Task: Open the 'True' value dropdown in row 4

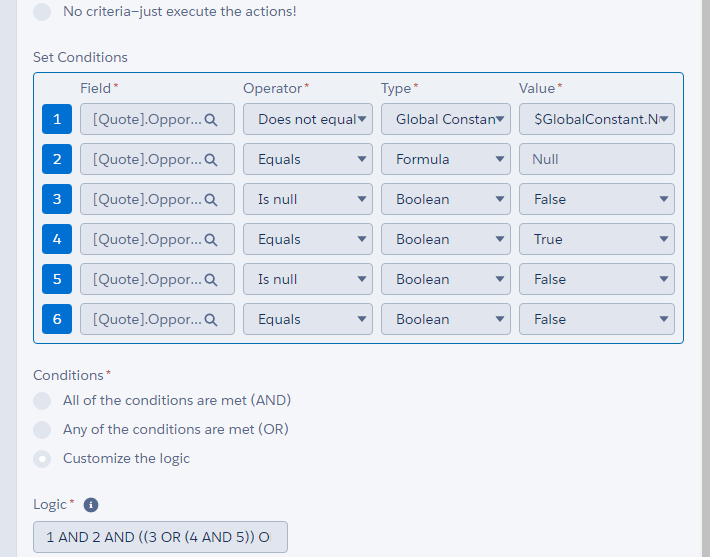Action: [x=597, y=239]
